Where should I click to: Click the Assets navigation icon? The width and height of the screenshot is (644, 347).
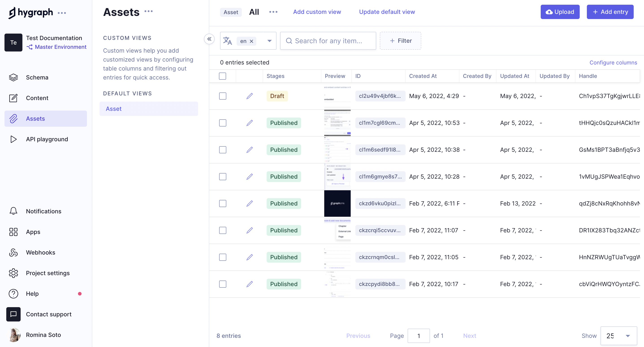tap(12, 118)
